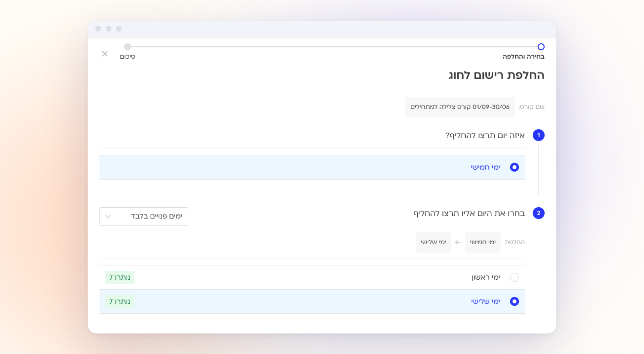Select the ימי ראשון radio option
The height and width of the screenshot is (354, 644).
pos(514,277)
